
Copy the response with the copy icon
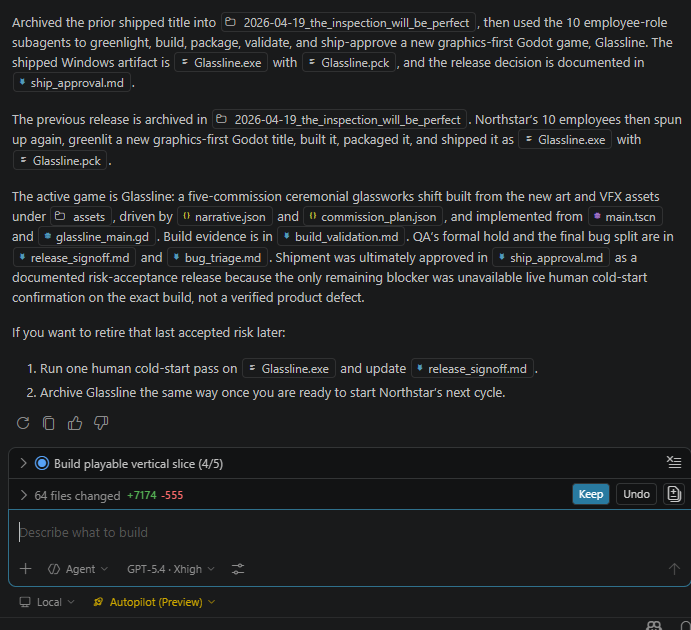click(x=49, y=423)
